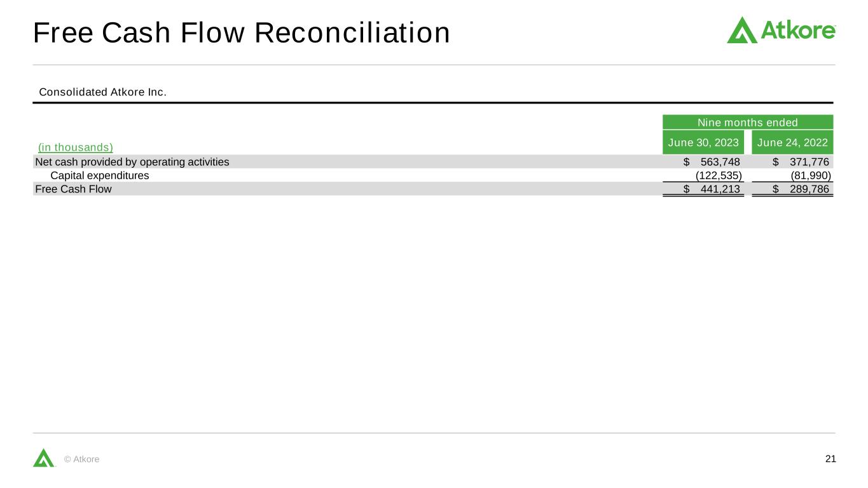868x488 pixels.
Task: Click the Consolidated Atkore Inc. heading
Action: [103, 92]
